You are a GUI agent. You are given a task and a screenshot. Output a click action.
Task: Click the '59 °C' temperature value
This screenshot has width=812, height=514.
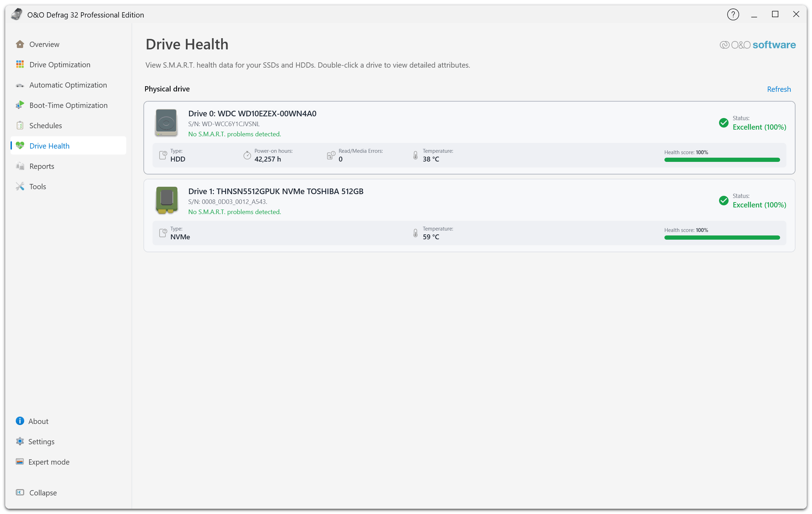pos(431,237)
